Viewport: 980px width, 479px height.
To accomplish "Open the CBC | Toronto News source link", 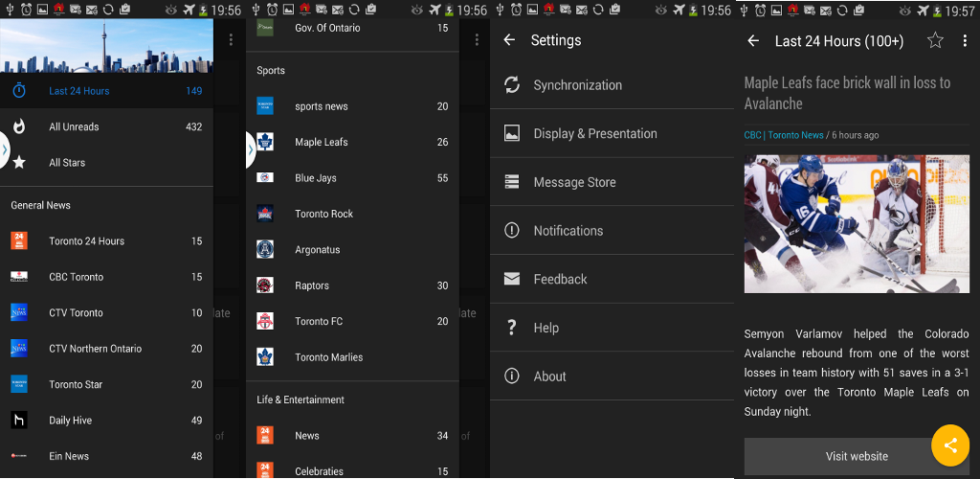I will coord(784,135).
